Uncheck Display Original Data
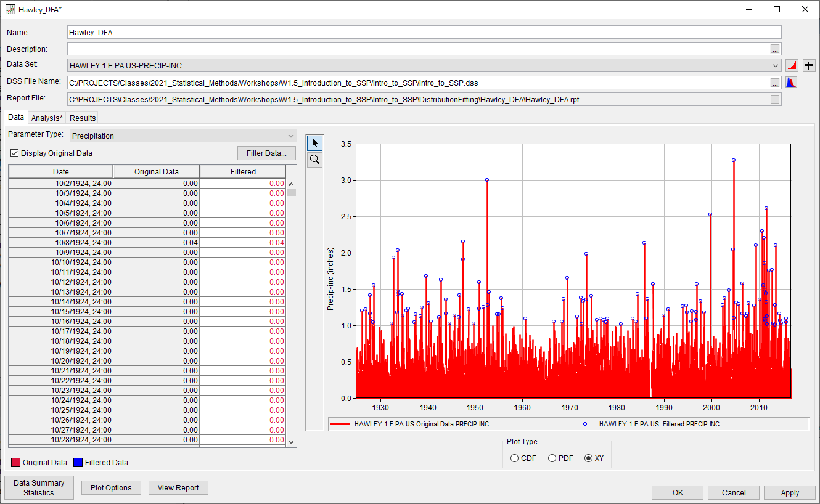This screenshot has height=504, width=820. [x=14, y=153]
